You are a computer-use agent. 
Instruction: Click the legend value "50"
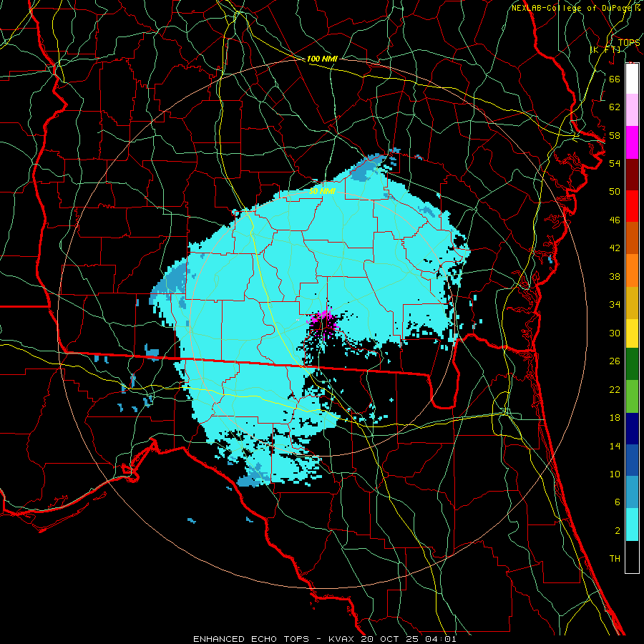click(x=615, y=191)
